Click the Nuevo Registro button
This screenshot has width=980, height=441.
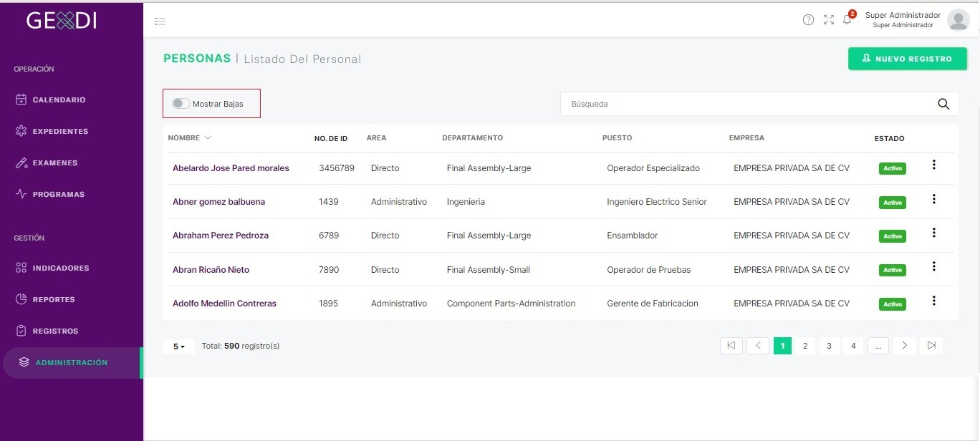[x=907, y=59]
